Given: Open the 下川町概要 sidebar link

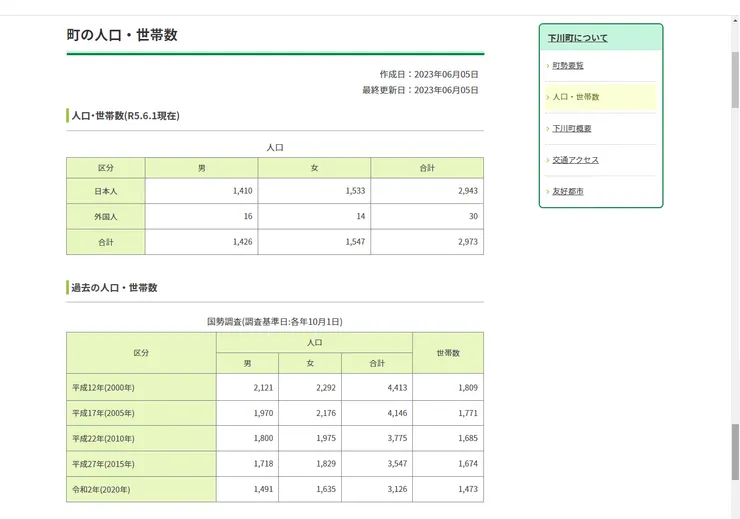Looking at the screenshot, I should click(x=572, y=128).
